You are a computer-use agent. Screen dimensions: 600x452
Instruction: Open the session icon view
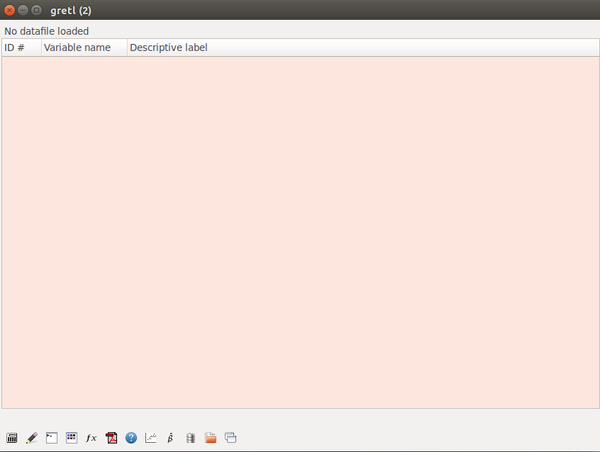[72, 437]
